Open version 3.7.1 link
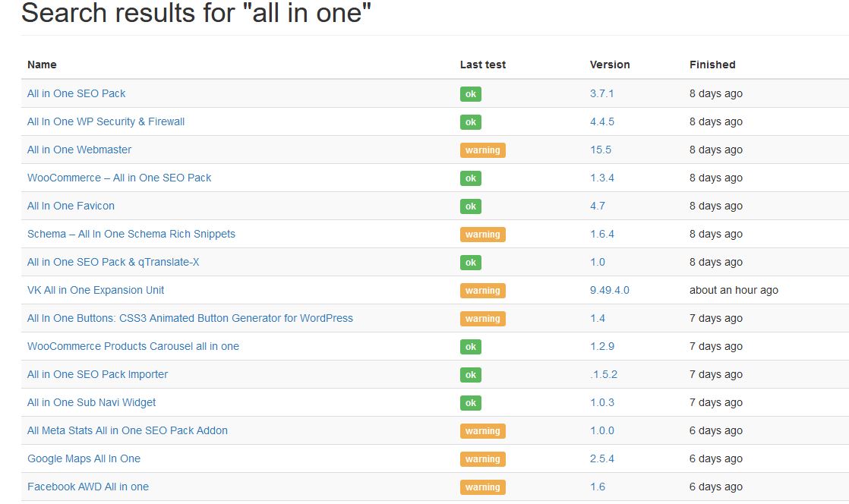 click(x=602, y=93)
